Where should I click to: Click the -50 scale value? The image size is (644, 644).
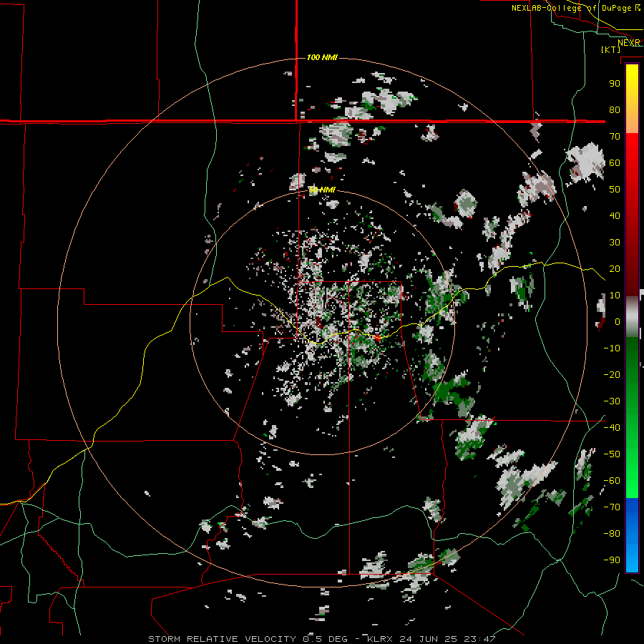(612, 454)
